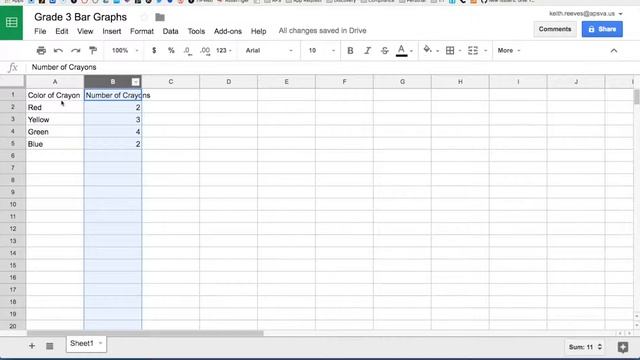Select cell 'Number of Crayons'
The height and width of the screenshot is (360, 640).
[113, 95]
